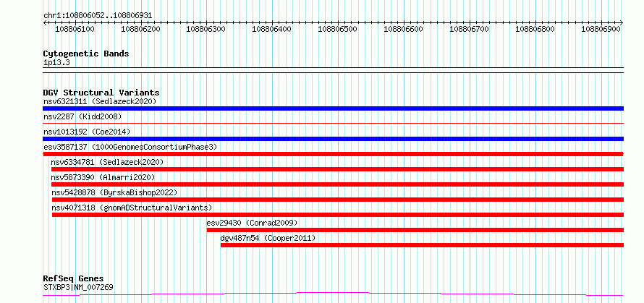The image size is (644, 303).
Task: Click the 108806100 ruler tick label
Action: pos(75,29)
